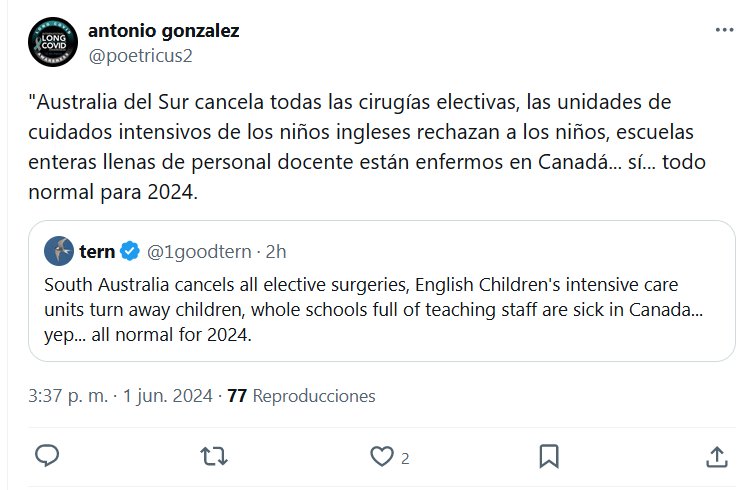Bookmark this tweet
744x490 pixels.
548,456
